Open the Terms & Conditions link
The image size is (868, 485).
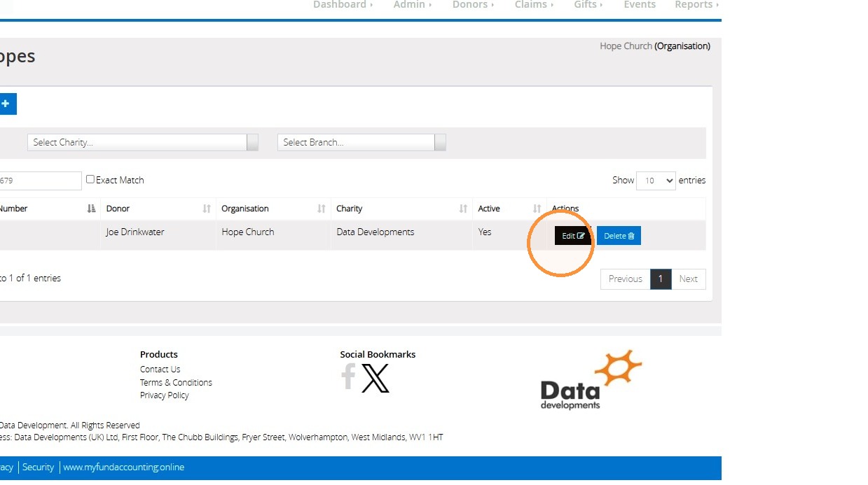coord(176,382)
